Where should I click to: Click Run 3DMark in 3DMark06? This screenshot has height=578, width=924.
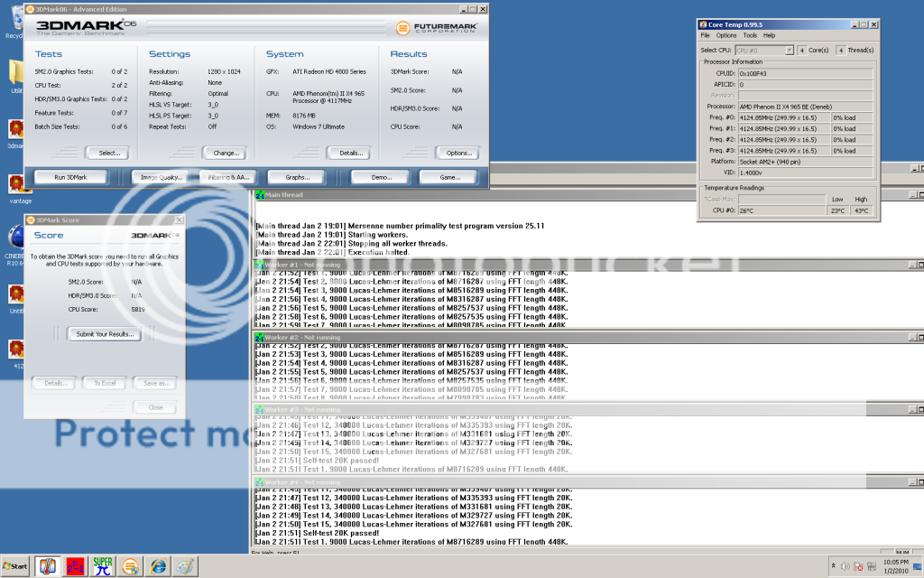pyautogui.click(x=71, y=178)
